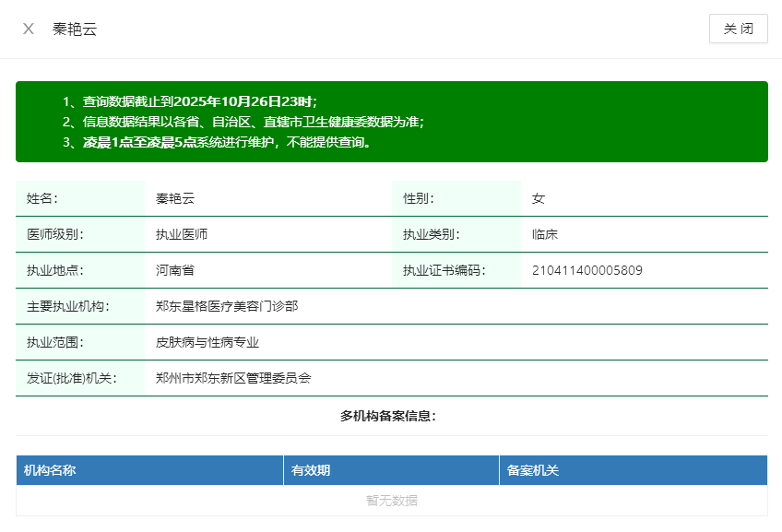Click the 执业证书编码 field label
This screenshot has height=532, width=782.
click(444, 270)
